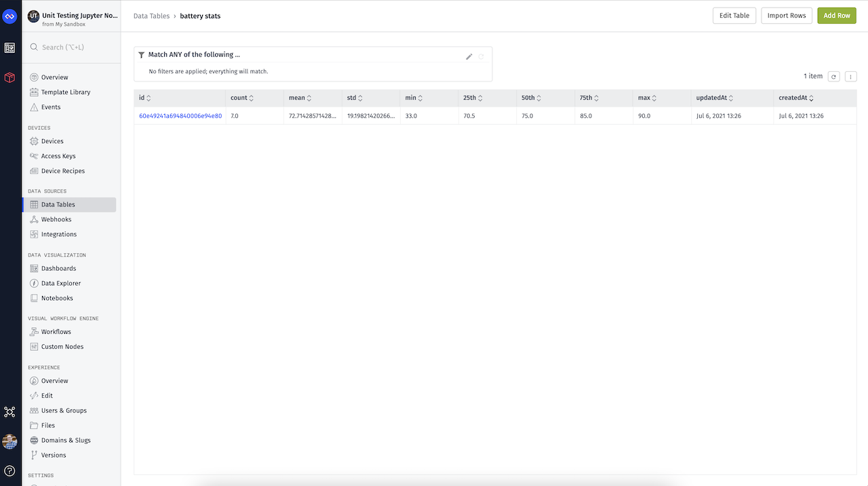Open the application switcher grid icon
The width and height of the screenshot is (868, 486).
pyautogui.click(x=9, y=48)
